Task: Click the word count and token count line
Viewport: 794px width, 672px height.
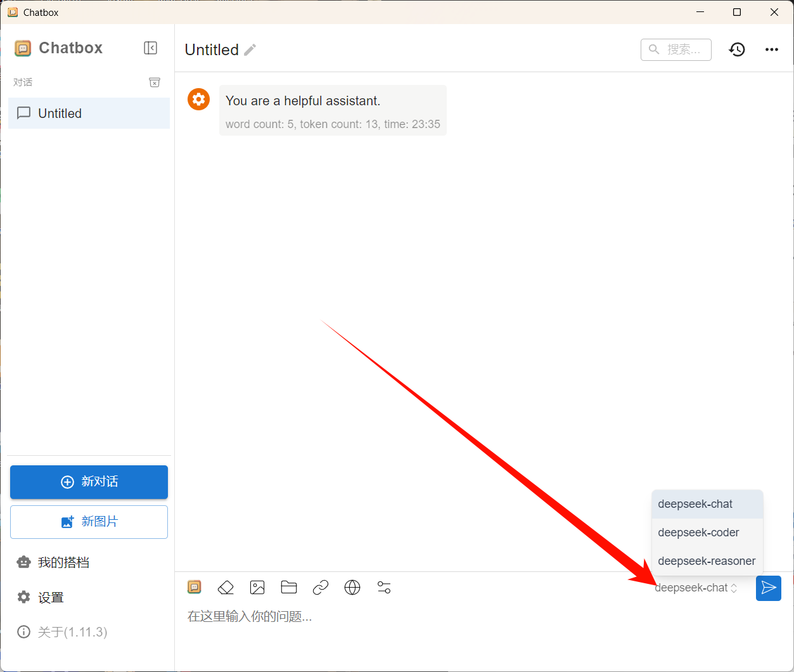Action: click(x=333, y=124)
